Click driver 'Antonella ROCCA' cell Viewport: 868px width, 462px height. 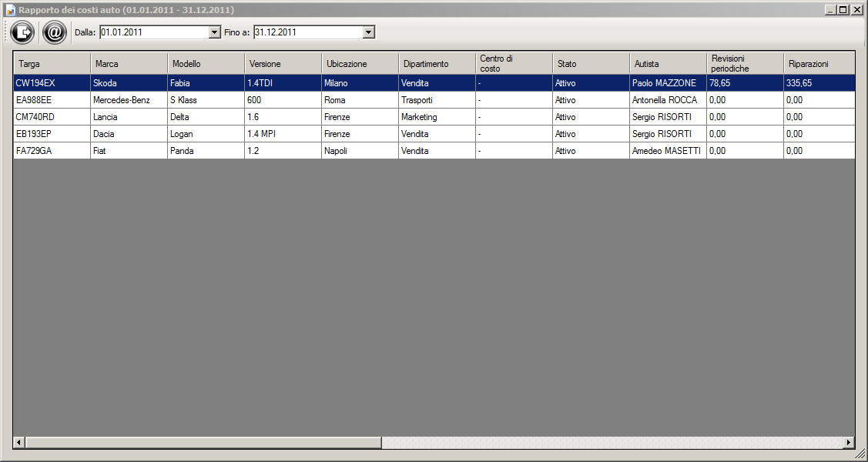(x=668, y=100)
